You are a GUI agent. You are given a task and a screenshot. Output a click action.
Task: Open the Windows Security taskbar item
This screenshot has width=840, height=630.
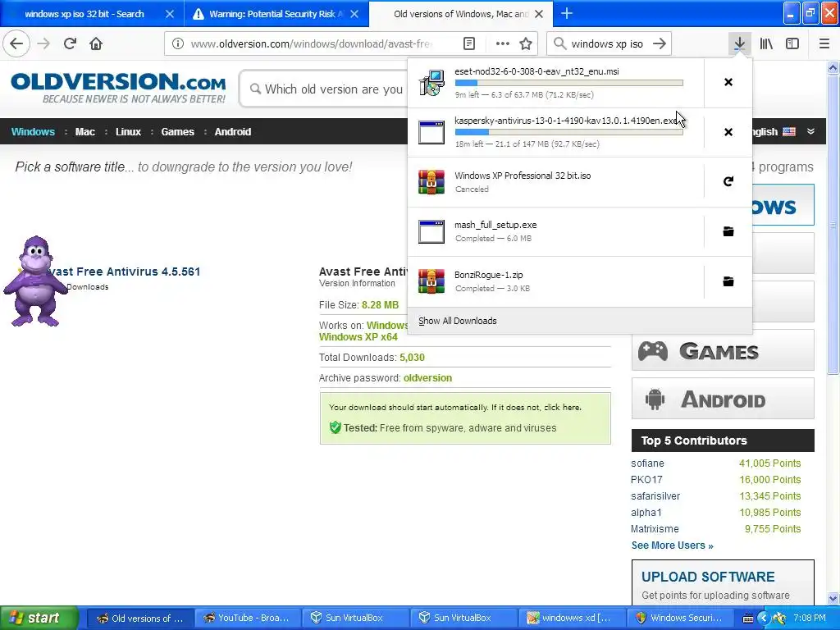point(678,618)
